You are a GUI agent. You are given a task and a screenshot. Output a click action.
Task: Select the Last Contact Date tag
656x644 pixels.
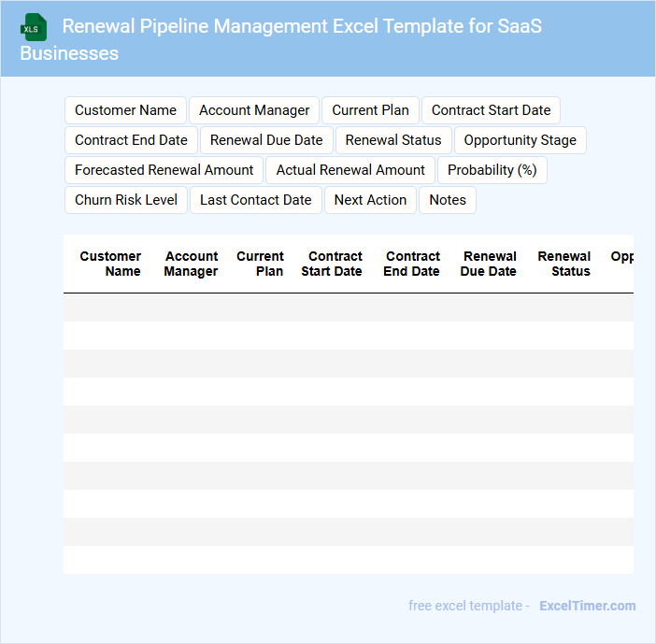(x=256, y=200)
